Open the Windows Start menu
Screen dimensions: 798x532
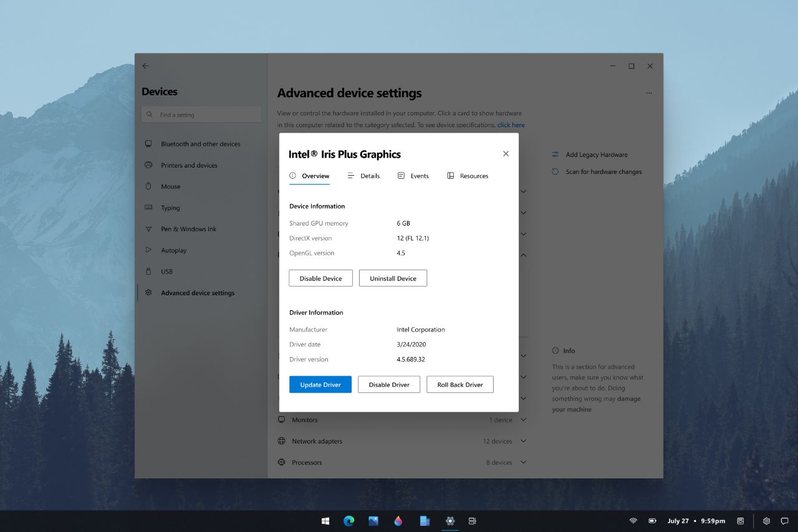(325, 521)
